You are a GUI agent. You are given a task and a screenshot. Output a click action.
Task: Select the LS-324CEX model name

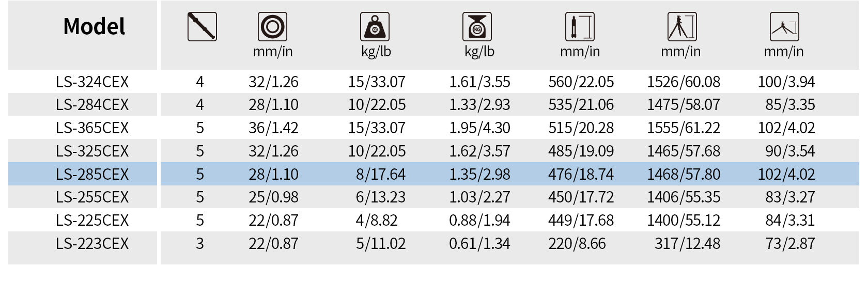point(92,82)
